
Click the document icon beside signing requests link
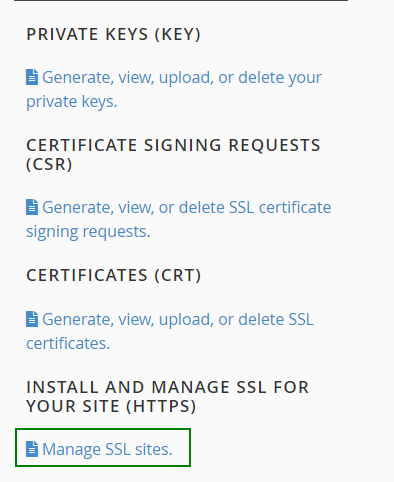click(x=32, y=207)
